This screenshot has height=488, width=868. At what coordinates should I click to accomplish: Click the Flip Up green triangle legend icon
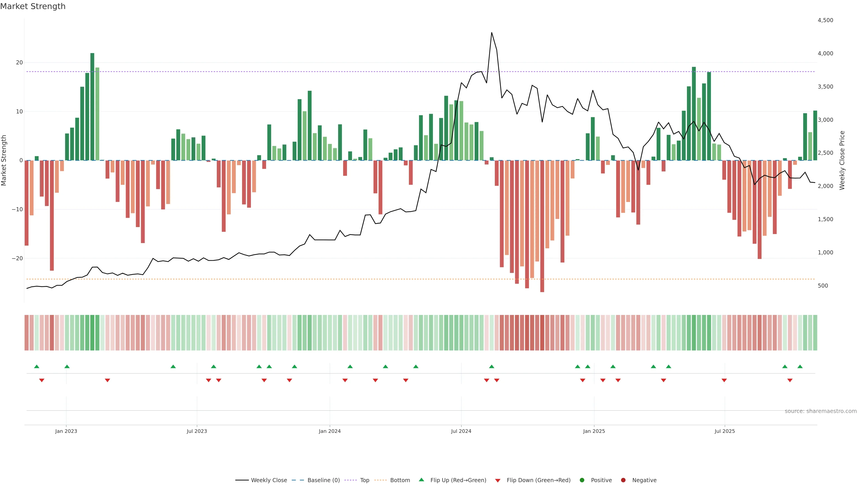tap(421, 480)
